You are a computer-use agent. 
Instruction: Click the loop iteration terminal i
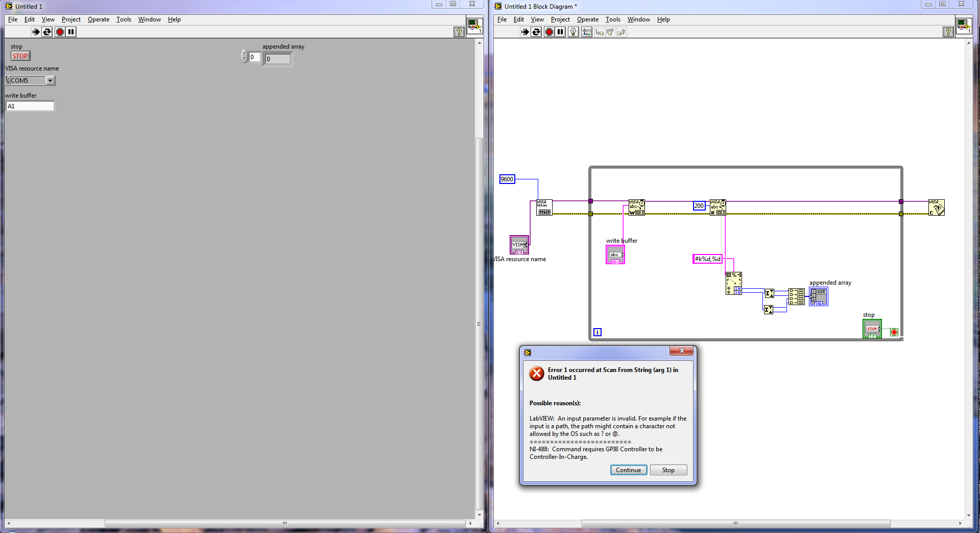(597, 332)
